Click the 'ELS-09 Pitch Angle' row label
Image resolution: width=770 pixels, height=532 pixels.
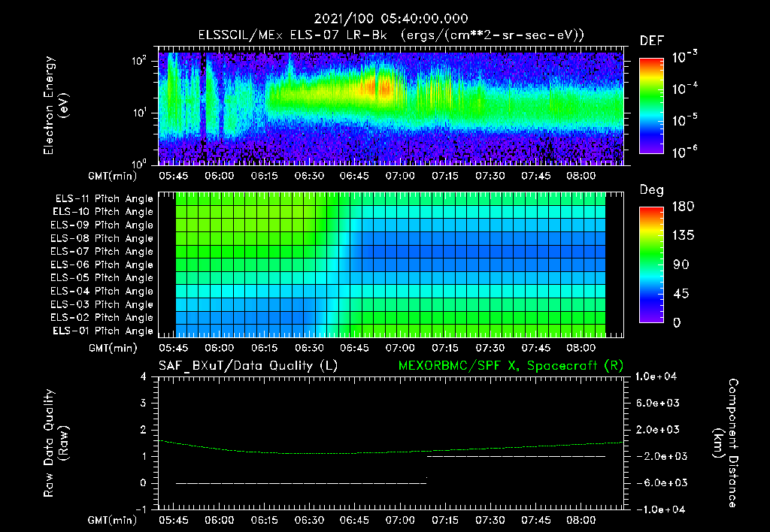(x=102, y=225)
